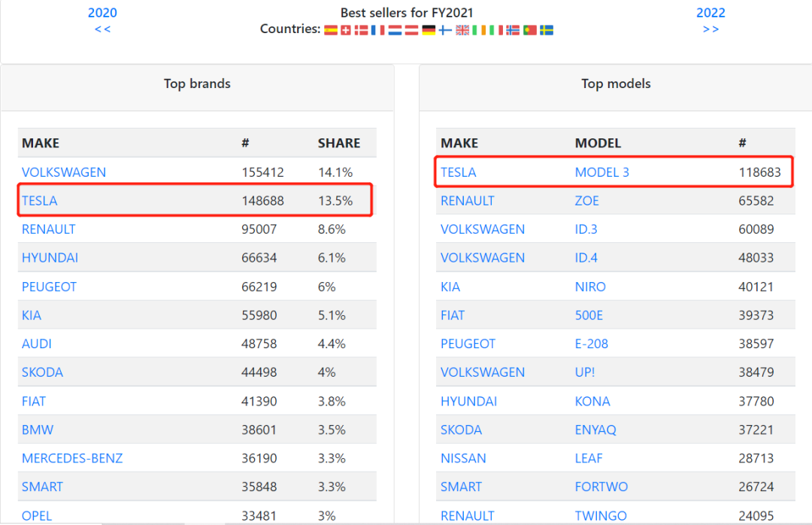Image resolution: width=812 pixels, height=525 pixels.
Task: Select Model 3 sales figure 118683
Action: click(x=759, y=172)
